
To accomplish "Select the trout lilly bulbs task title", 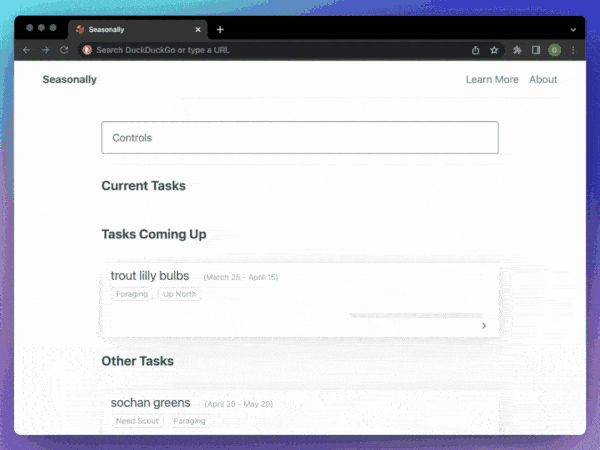I will tap(150, 276).
